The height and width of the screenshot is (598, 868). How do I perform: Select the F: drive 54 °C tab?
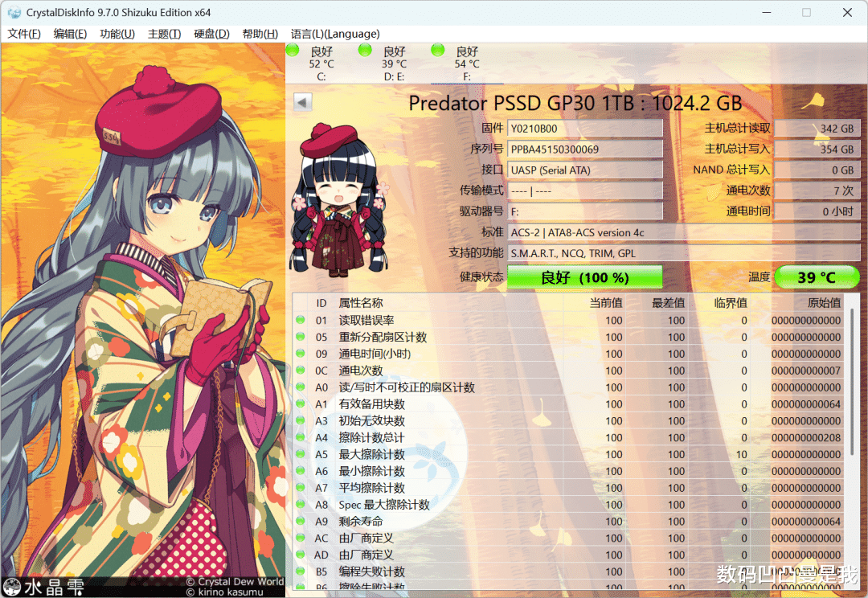click(x=467, y=63)
